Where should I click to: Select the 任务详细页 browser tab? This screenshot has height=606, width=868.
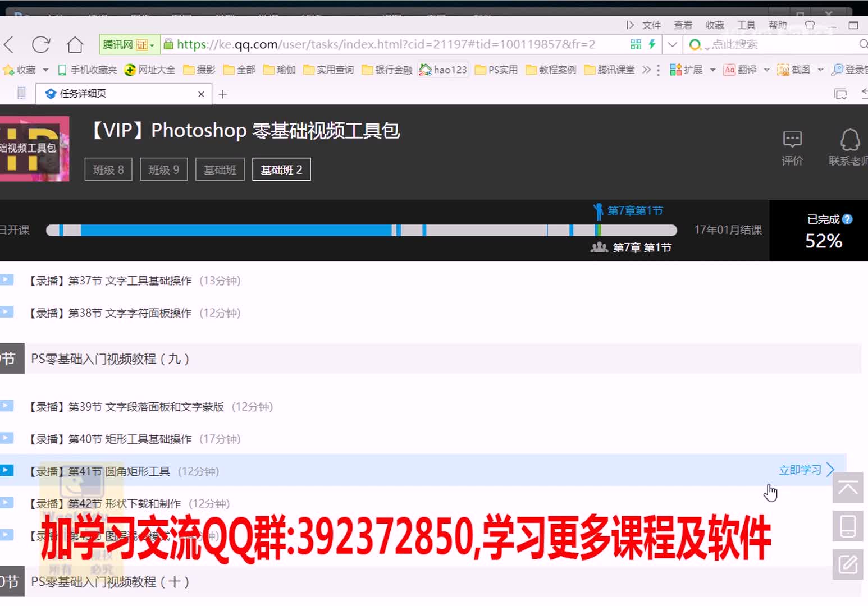point(124,94)
